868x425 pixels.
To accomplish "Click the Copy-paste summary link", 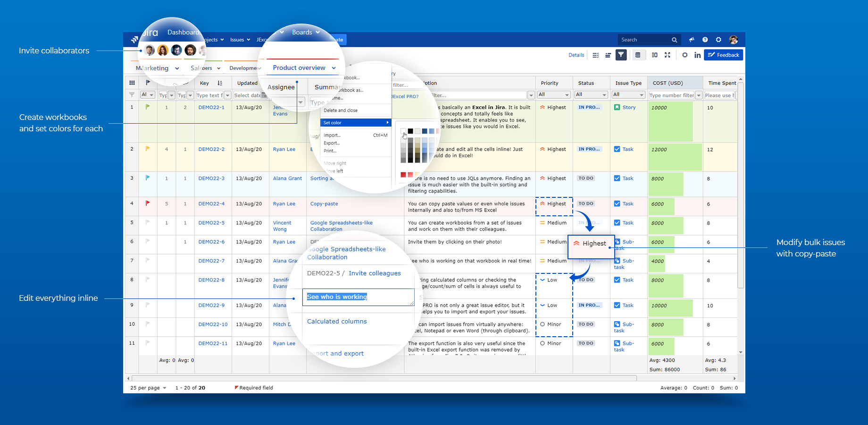I will (x=324, y=204).
